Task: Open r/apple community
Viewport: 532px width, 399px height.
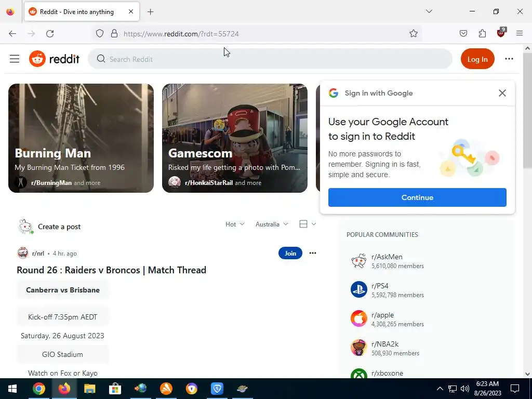Action: 382,315
